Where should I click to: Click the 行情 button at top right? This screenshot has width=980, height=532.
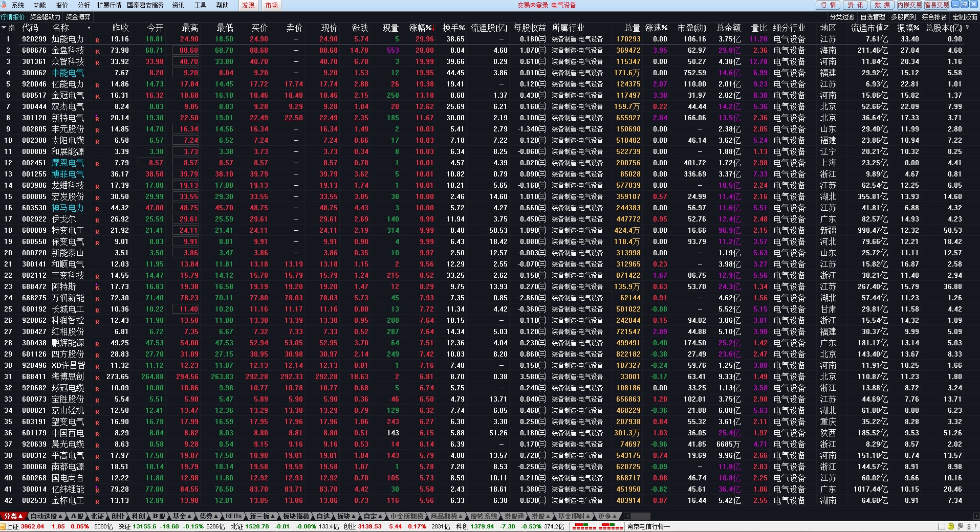click(828, 5)
